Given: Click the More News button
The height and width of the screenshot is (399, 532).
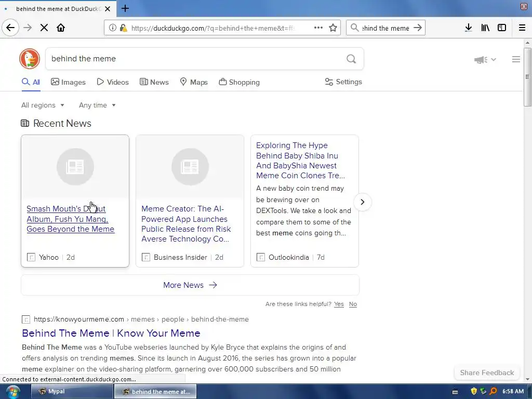Looking at the screenshot, I should (190, 285).
